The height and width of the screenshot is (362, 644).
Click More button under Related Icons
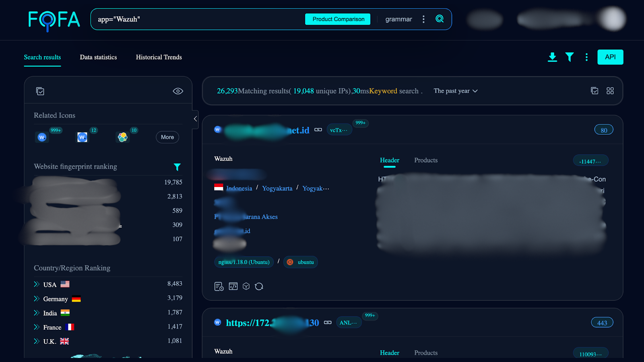pos(167,137)
